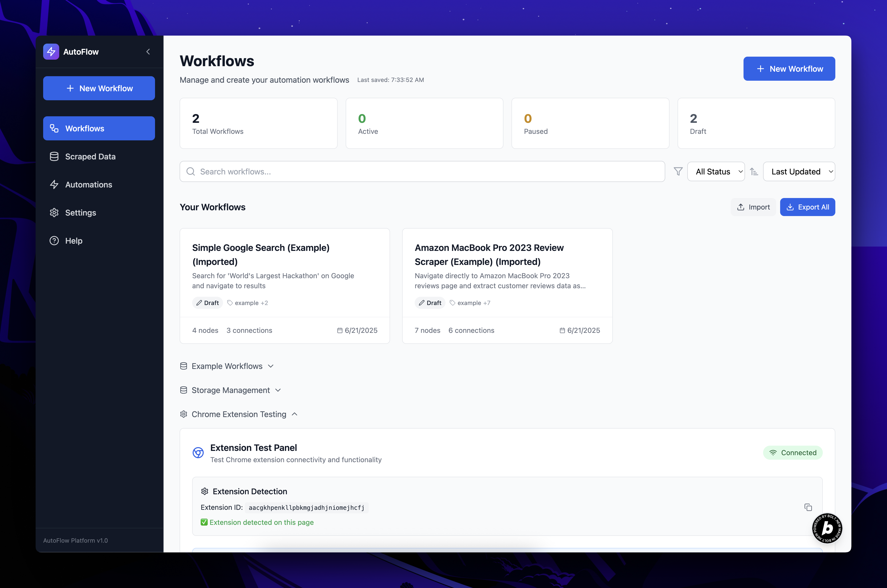Image resolution: width=887 pixels, height=588 pixels.
Task: Expand the Example Workflows section
Action: pos(227,366)
